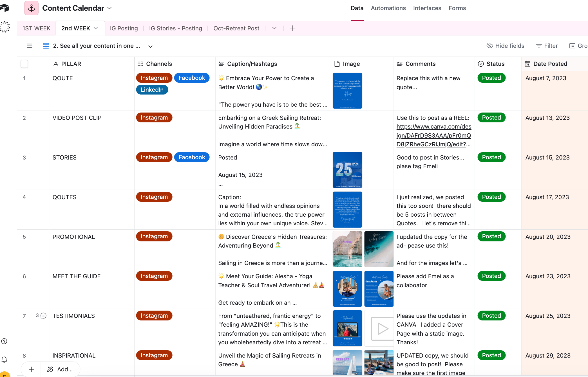Play the video attachment in TESTIMONIALS row

[x=379, y=328]
